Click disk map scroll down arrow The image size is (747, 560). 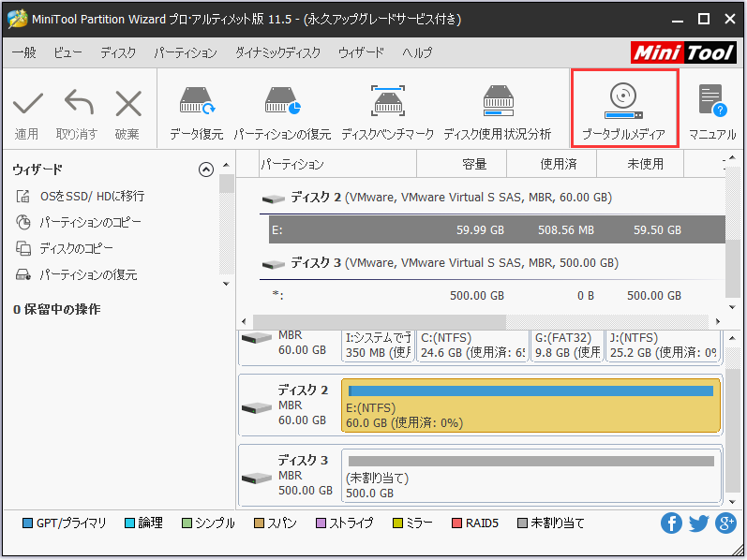pyautogui.click(x=732, y=501)
